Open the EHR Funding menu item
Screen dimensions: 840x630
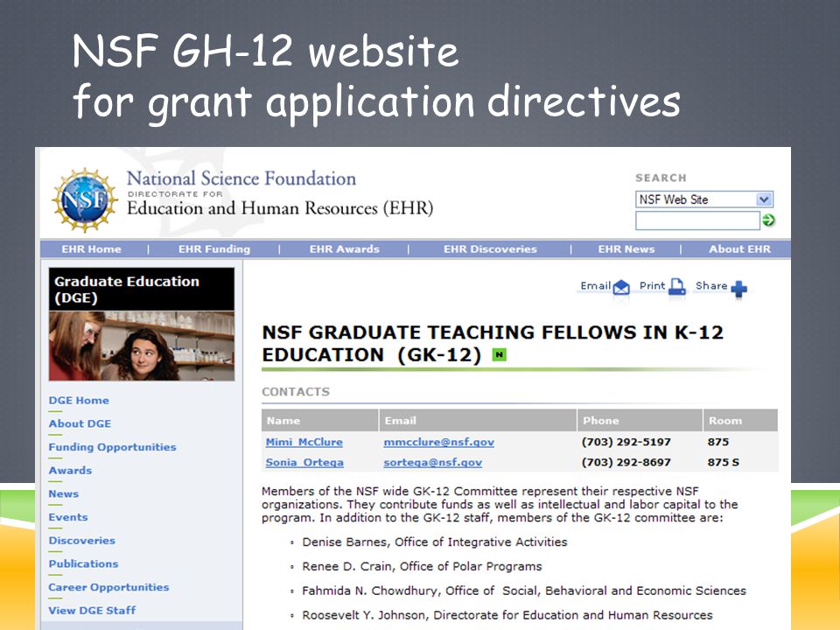214,249
